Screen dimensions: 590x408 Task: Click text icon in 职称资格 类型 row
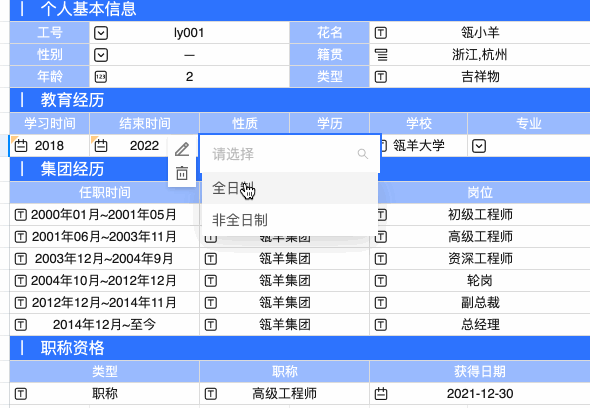pyautogui.click(x=20, y=394)
